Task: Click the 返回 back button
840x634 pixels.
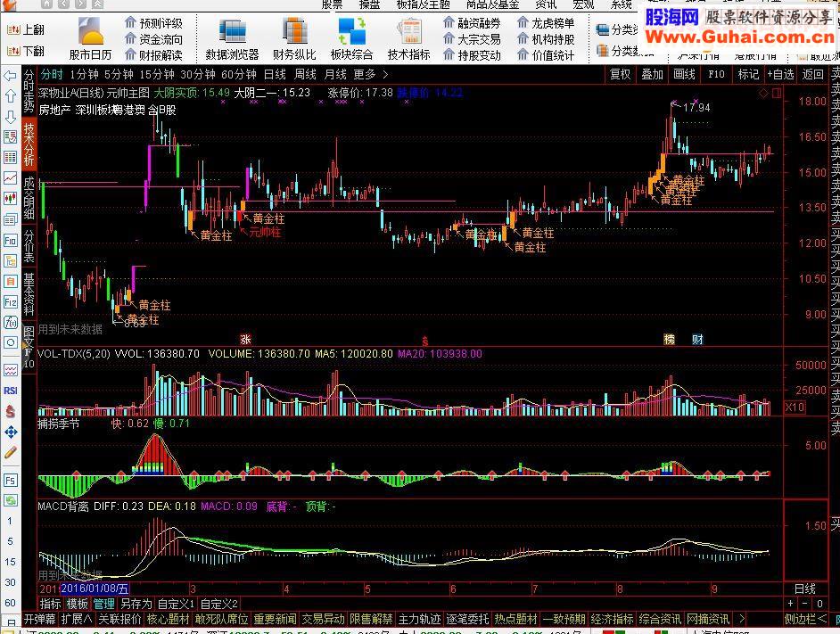Action: point(812,75)
